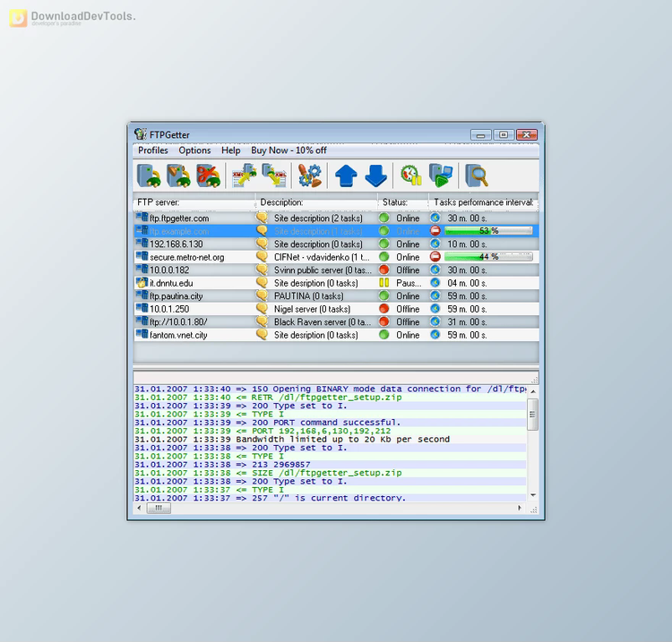Select the ftp.pautina.city server entry
This screenshot has width=672, height=642.
point(336,295)
